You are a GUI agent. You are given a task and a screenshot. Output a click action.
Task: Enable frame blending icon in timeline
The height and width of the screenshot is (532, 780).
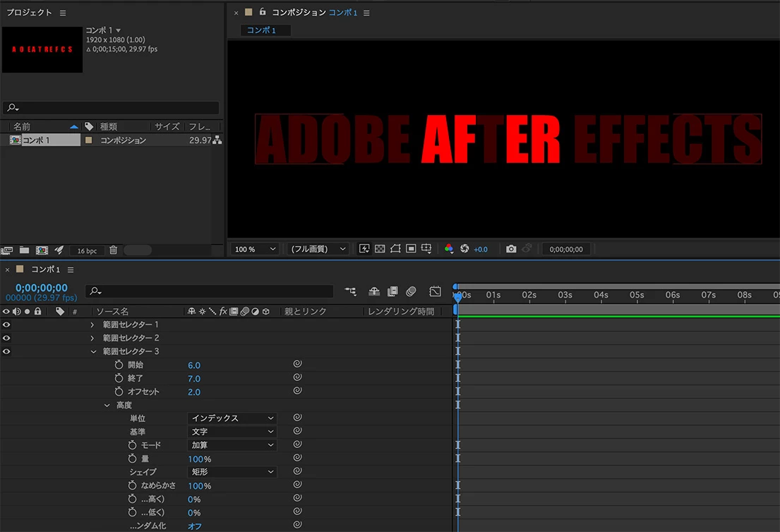click(x=392, y=291)
